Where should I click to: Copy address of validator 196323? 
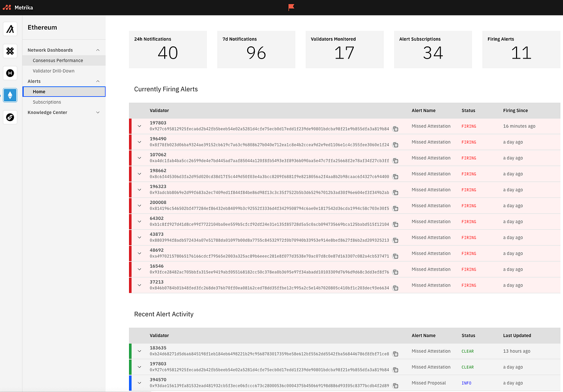(x=396, y=193)
